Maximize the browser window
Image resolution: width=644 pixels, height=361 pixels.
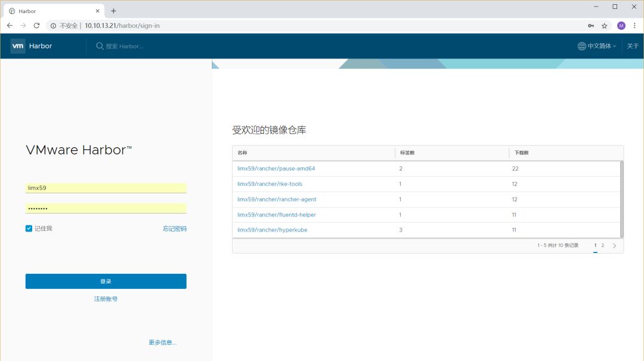tap(615, 7)
